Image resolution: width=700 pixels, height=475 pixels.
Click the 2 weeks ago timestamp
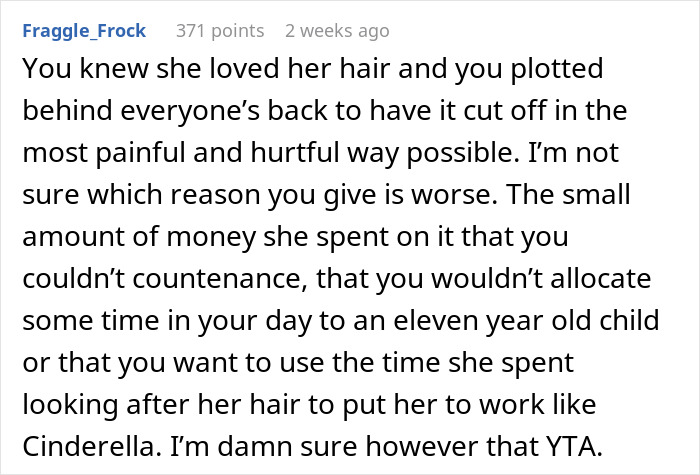[x=336, y=31]
